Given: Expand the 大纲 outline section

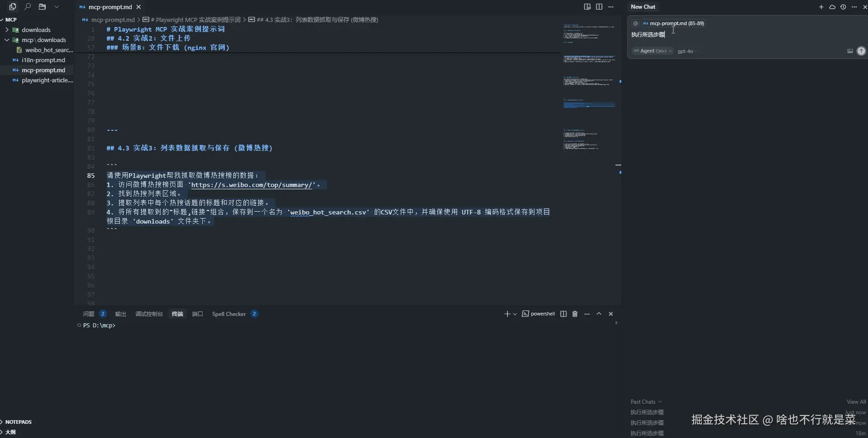Looking at the screenshot, I should 10,432.
